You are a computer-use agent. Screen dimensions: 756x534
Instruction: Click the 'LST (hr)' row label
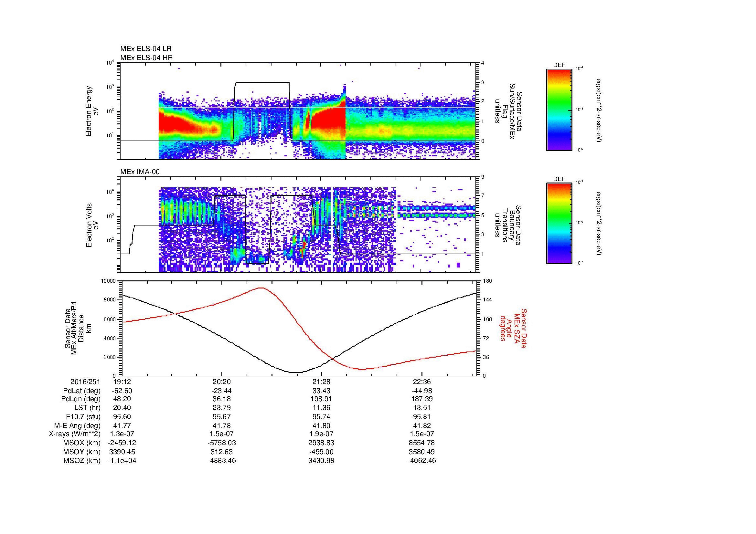87,408
